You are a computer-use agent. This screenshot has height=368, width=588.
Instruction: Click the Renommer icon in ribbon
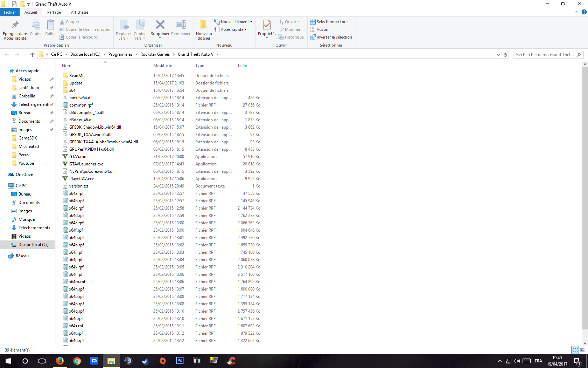click(x=181, y=25)
